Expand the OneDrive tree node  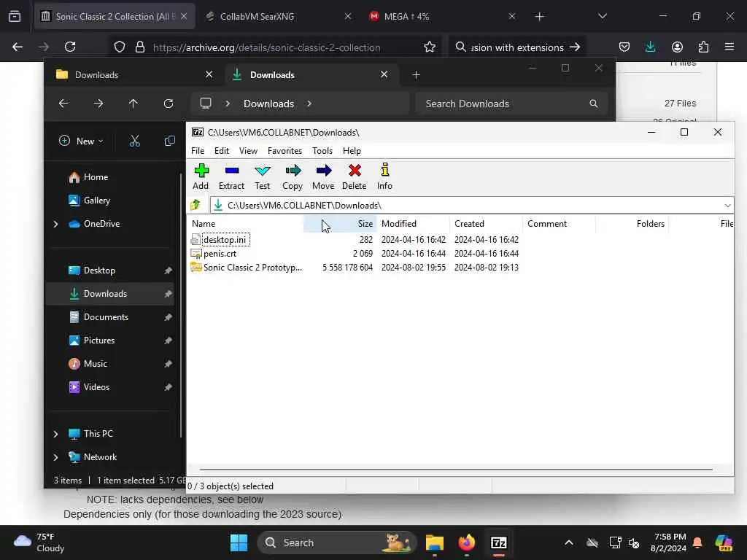pyautogui.click(x=55, y=224)
